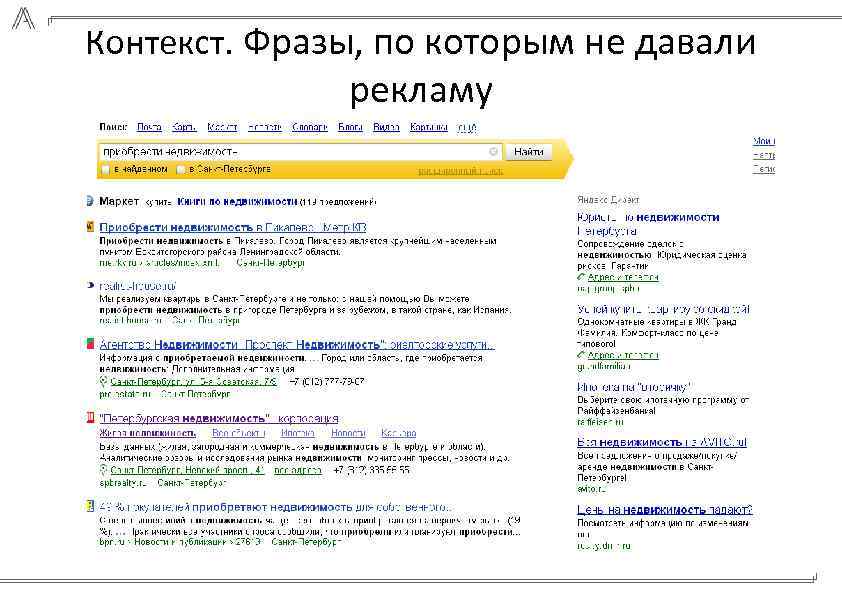The width and height of the screenshot is (842, 595).
Task: Open ad 'Юрист по недвижимости Петербурга'
Action: click(x=648, y=224)
